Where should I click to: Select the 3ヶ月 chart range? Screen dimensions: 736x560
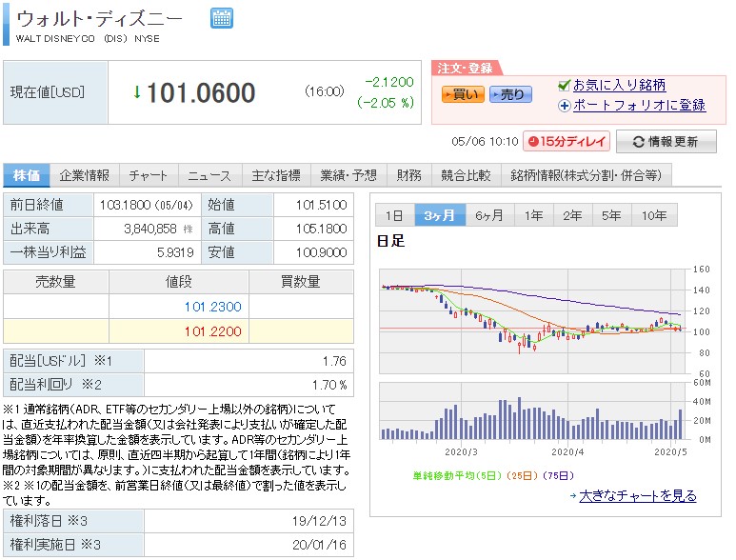440,215
